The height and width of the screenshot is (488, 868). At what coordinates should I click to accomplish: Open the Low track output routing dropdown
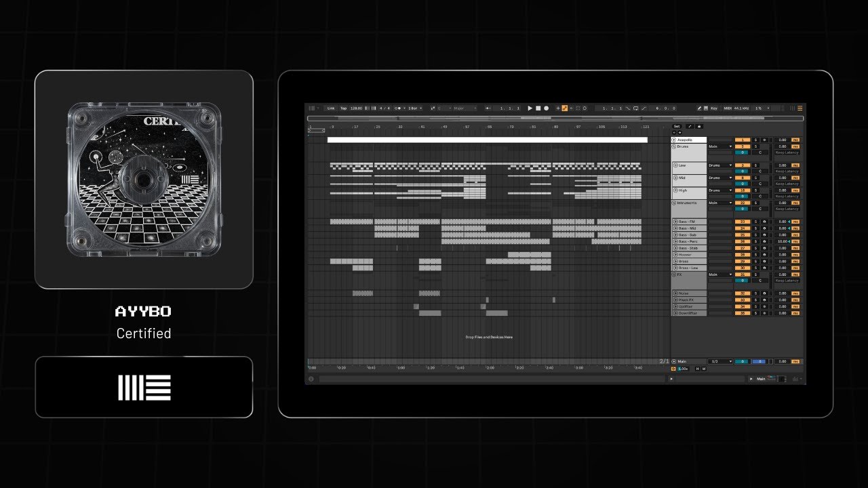[720, 165]
